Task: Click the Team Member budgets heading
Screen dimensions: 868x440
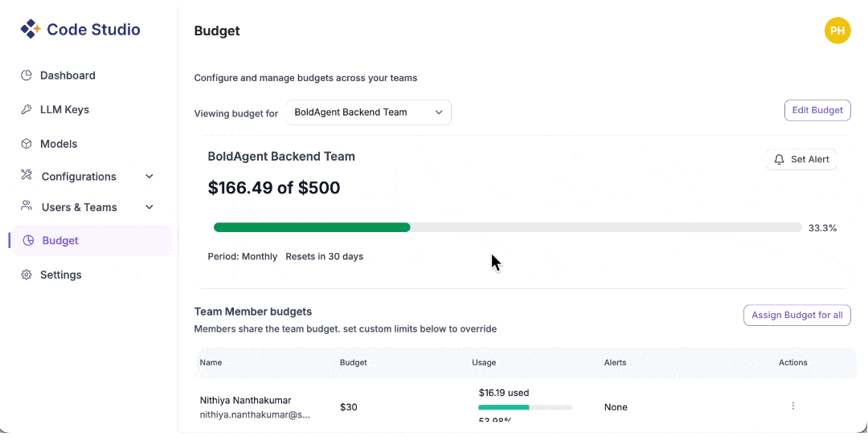Action: click(253, 312)
